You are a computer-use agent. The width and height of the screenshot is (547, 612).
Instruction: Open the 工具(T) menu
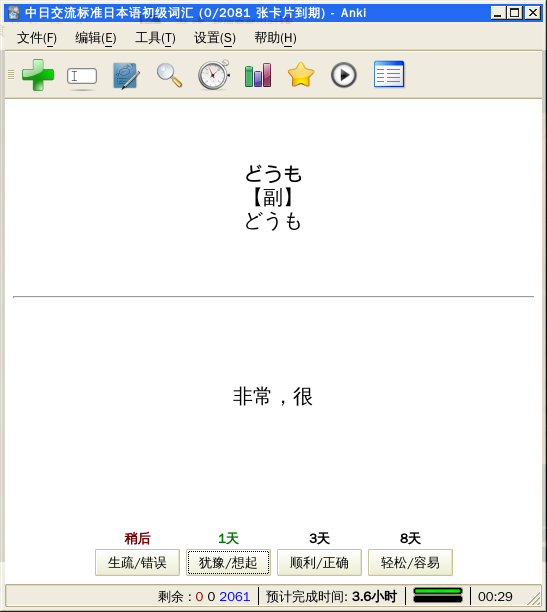point(155,38)
